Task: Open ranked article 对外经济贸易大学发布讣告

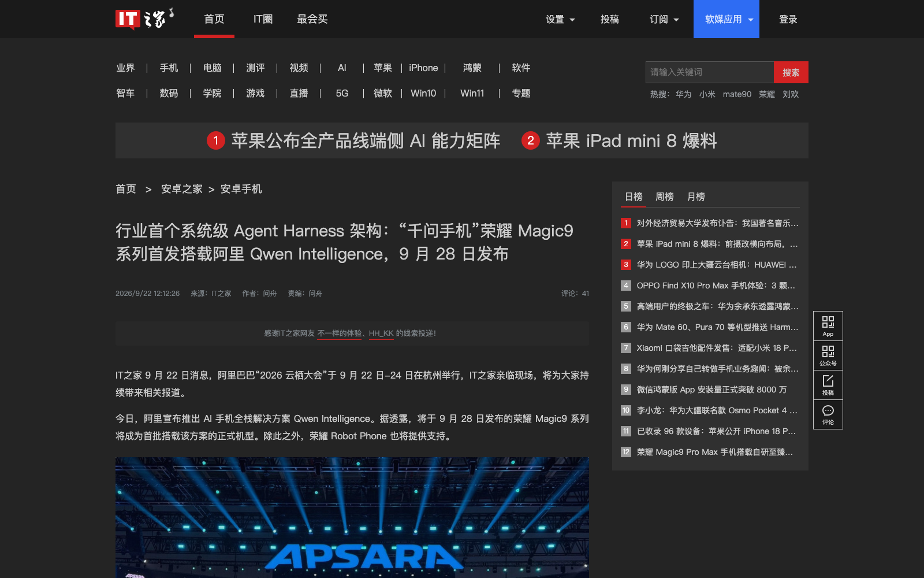Action: [717, 223]
